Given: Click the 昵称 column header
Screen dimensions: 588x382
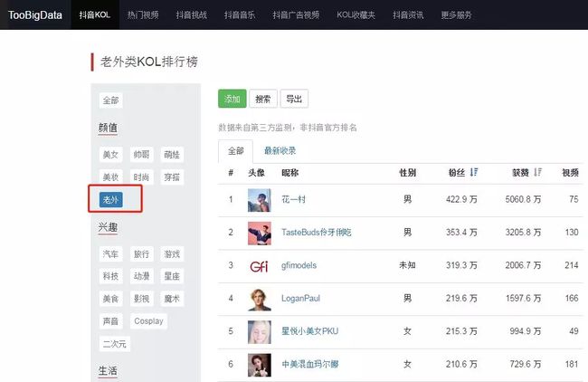Looking at the screenshot, I should tap(289, 173).
